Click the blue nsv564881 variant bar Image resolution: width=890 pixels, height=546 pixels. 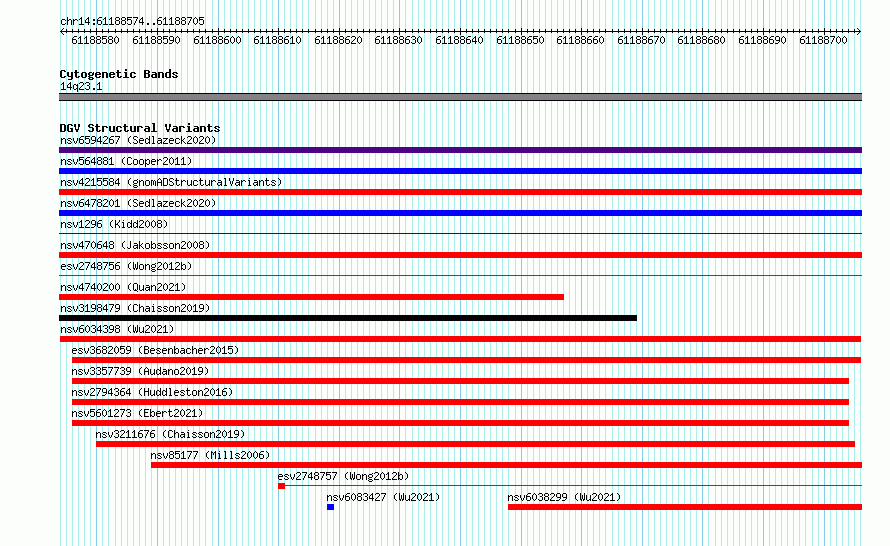coord(460,171)
